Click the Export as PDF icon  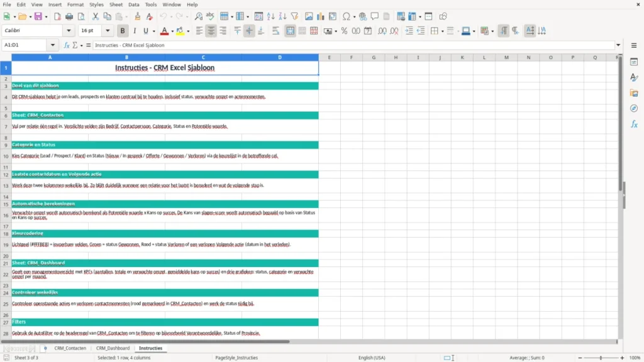(57, 16)
